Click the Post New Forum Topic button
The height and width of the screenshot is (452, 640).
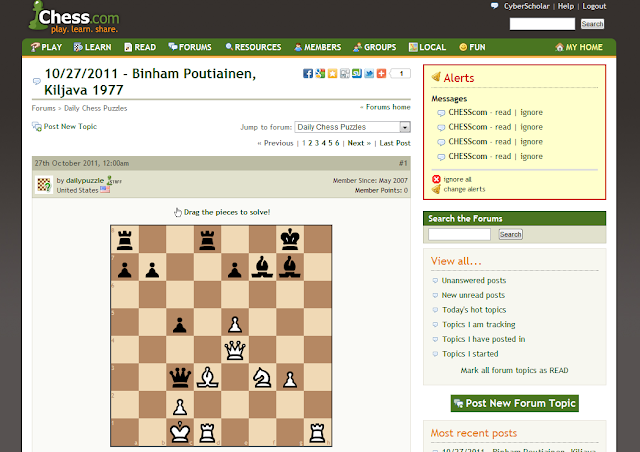click(x=515, y=403)
